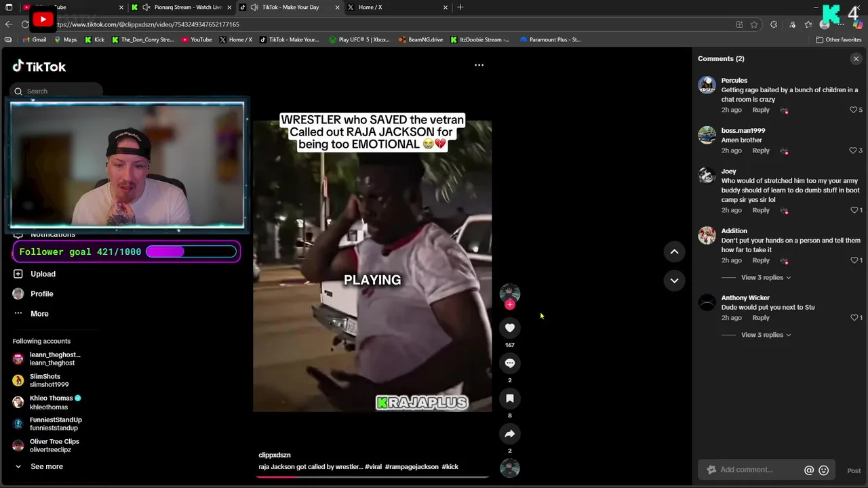Like Anthony Wicker's comment

click(854, 318)
